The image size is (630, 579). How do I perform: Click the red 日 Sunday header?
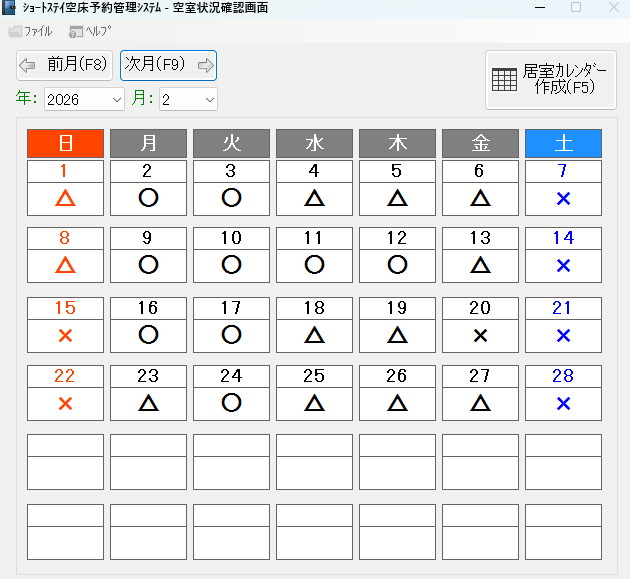pyautogui.click(x=65, y=143)
